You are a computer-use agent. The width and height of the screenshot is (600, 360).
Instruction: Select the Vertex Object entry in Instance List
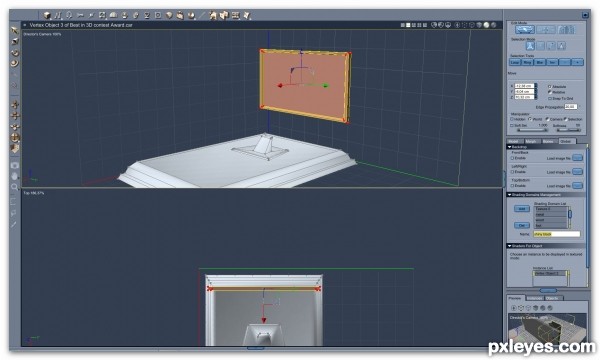tap(550, 274)
